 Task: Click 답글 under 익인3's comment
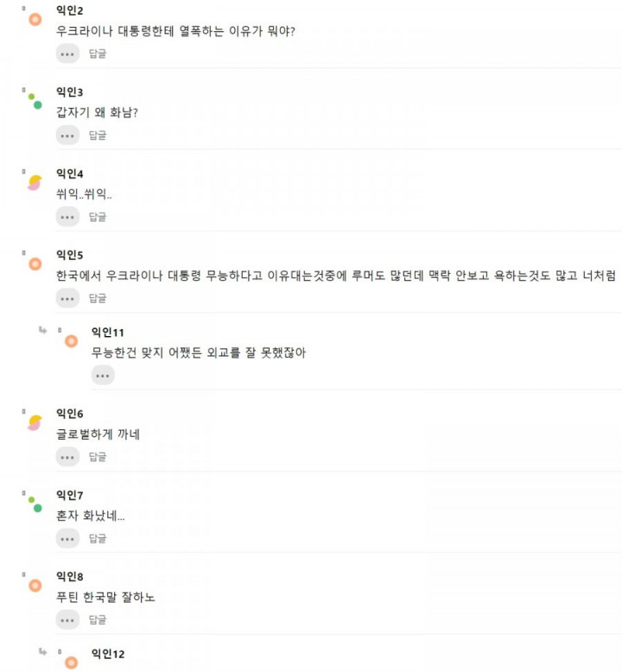tap(98, 136)
